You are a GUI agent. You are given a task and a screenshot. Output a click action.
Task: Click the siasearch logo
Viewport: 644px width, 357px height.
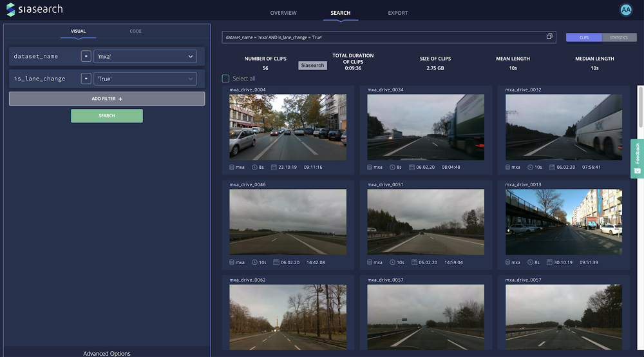35,10
